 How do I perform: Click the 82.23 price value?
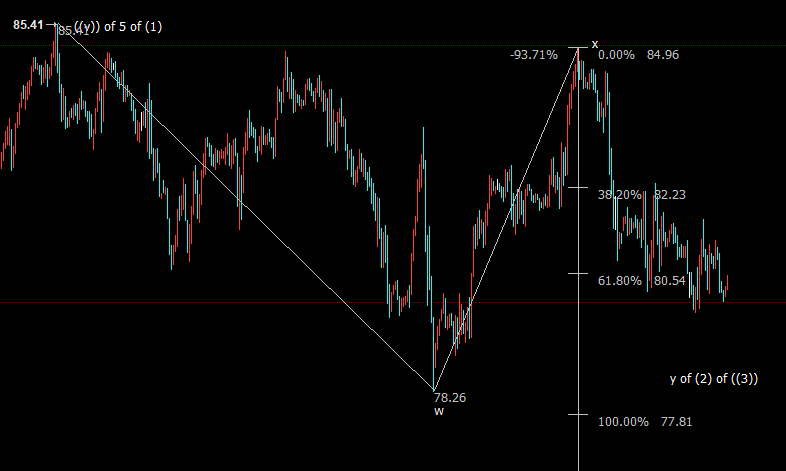click(x=670, y=195)
